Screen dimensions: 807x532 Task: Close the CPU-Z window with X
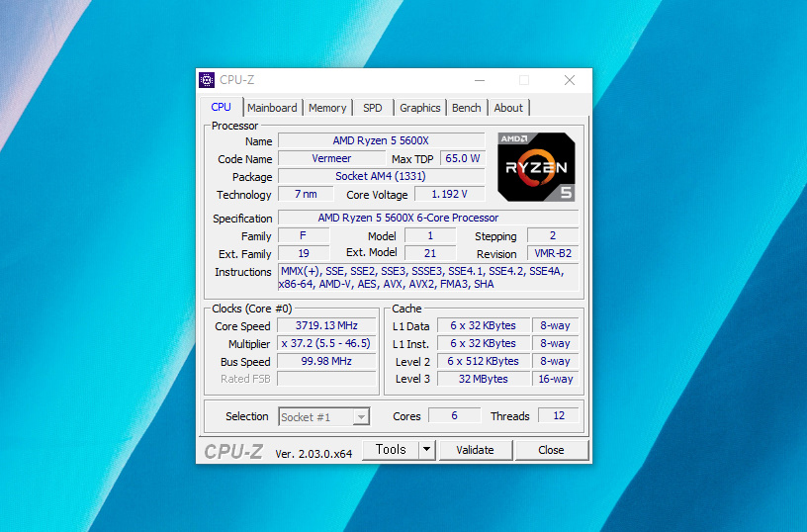pos(570,80)
